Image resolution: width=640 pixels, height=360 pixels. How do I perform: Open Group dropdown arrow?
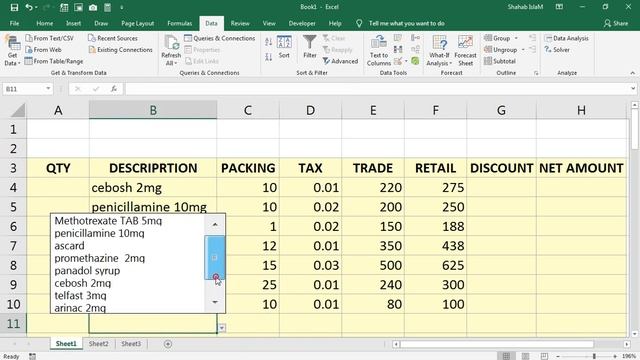point(516,38)
